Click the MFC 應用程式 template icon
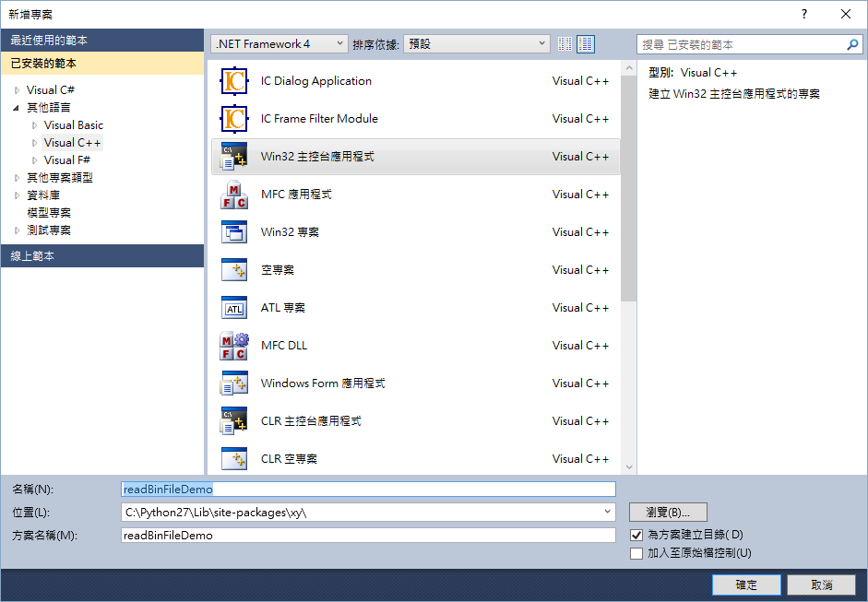Screen dimensions: 868x602 [234, 195]
